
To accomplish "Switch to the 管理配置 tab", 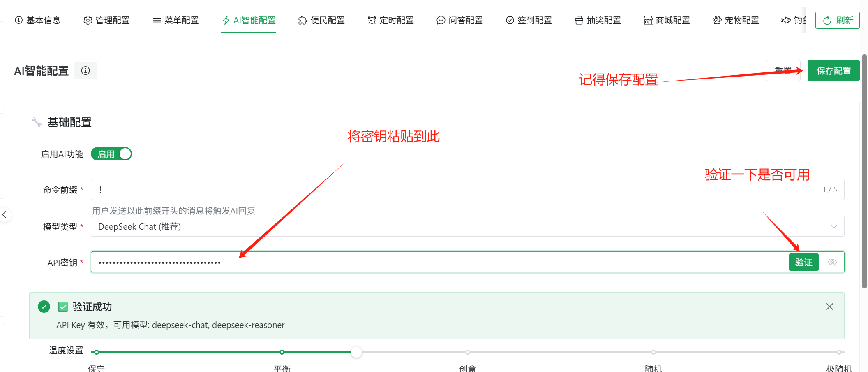I will coord(106,20).
